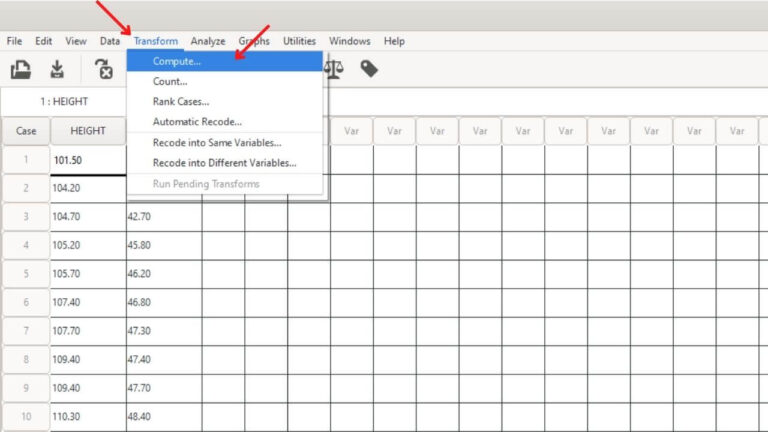Select the cell containing 46.80
The width and height of the screenshot is (768, 432).
(164, 302)
